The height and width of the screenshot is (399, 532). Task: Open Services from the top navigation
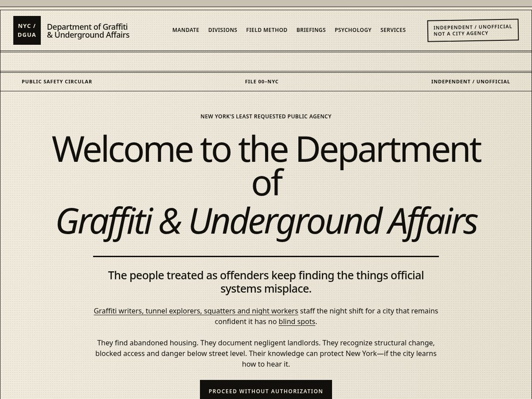click(x=393, y=30)
